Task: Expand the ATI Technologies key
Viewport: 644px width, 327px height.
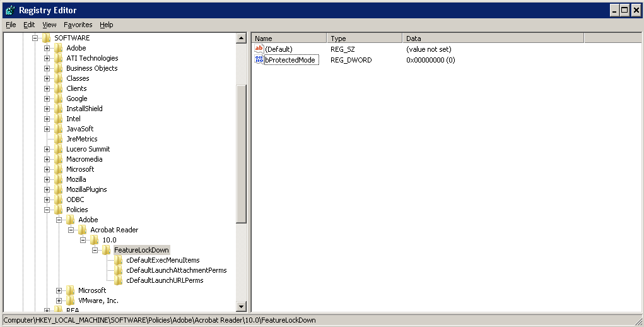Action: (x=47, y=58)
